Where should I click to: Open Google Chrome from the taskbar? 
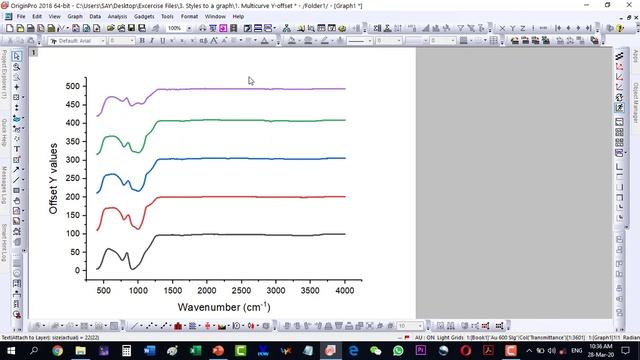point(58,351)
